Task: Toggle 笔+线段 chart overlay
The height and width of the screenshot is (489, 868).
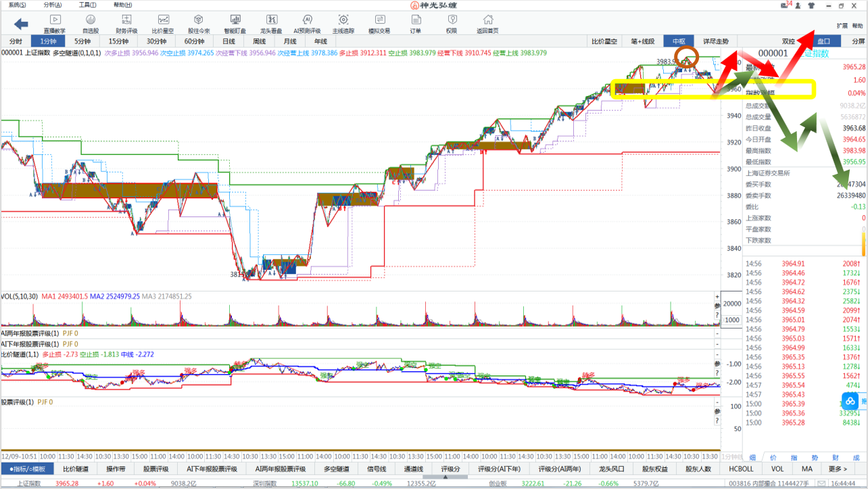Action: pos(642,41)
